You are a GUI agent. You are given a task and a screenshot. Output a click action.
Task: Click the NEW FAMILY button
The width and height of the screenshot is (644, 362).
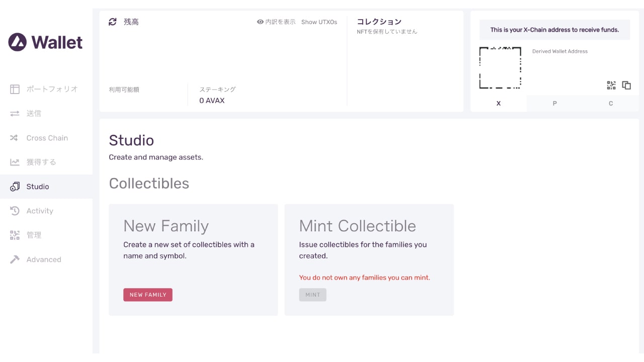click(x=148, y=295)
